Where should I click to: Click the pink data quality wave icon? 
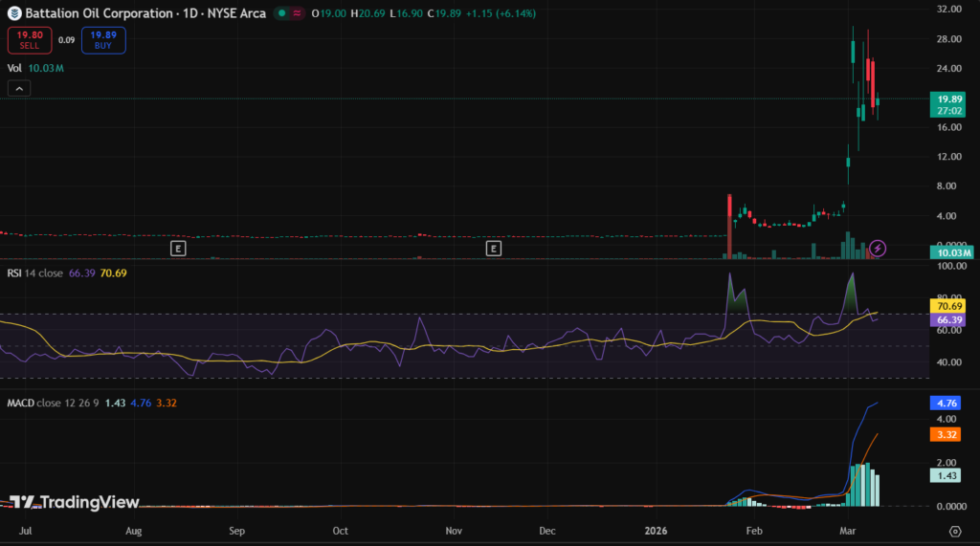(300, 13)
